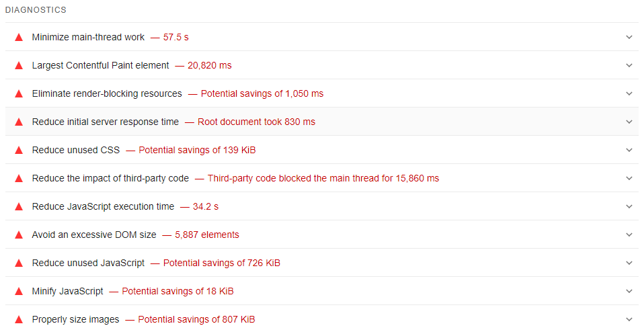Click warning icon by Avoid an excessive DOM size

(x=19, y=235)
